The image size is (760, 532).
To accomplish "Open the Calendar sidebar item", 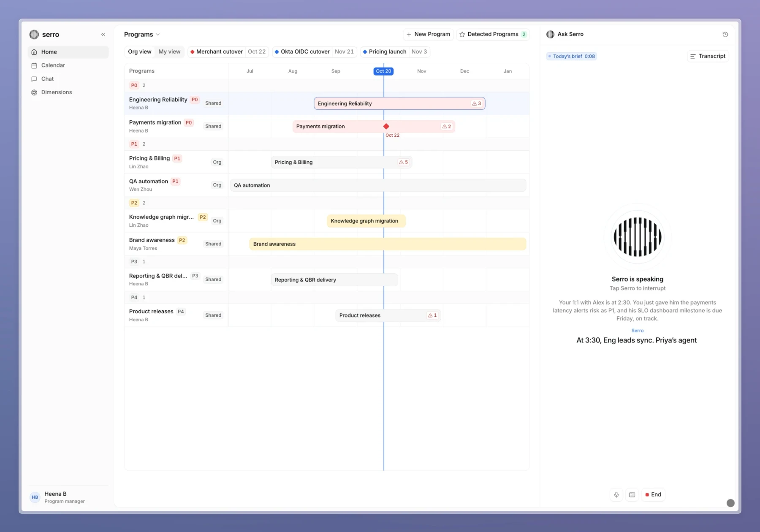I will click(x=68, y=65).
